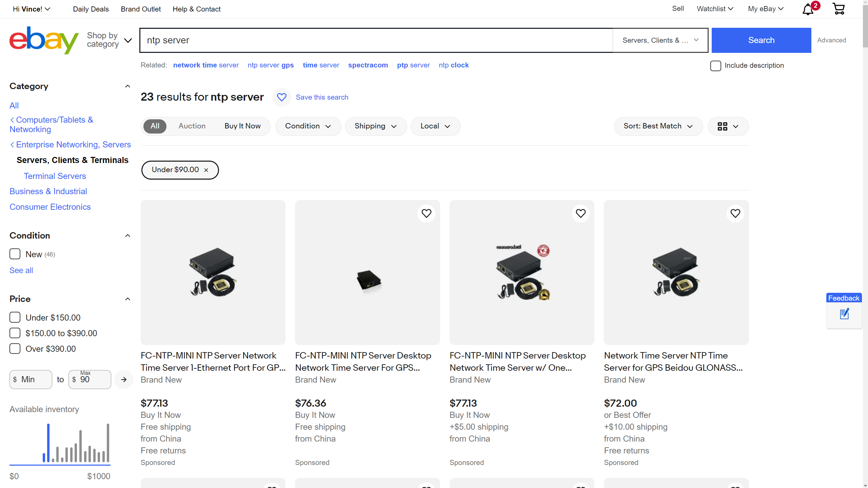Remove the Under $90.00 filter chip

pyautogui.click(x=206, y=170)
